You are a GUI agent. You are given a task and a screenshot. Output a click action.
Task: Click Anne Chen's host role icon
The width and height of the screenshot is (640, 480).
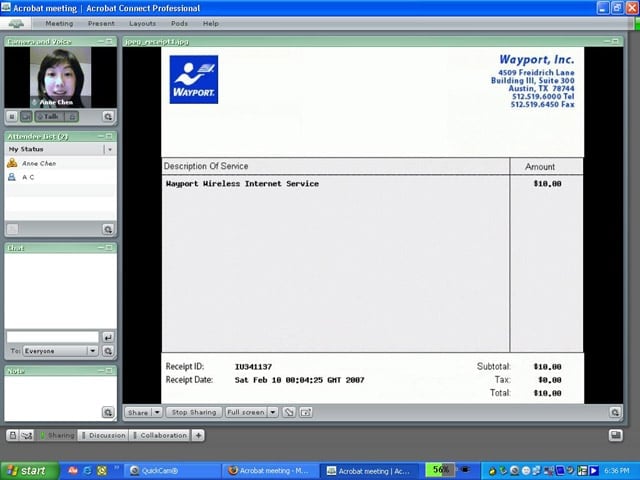pos(12,163)
